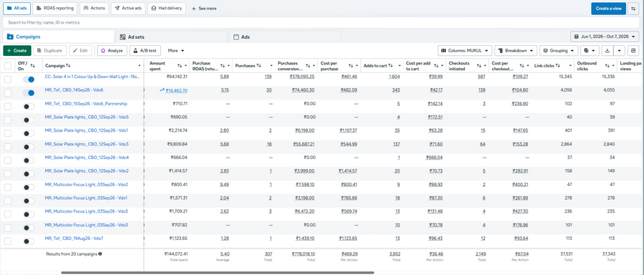Sort by Cost per purchase arrows
This screenshot has height=275, width=644.
[351, 65]
